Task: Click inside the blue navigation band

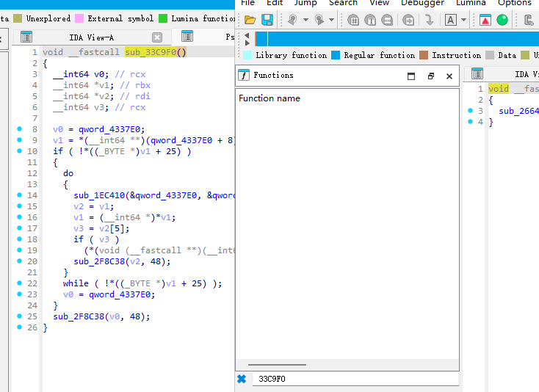Action: click(x=397, y=39)
